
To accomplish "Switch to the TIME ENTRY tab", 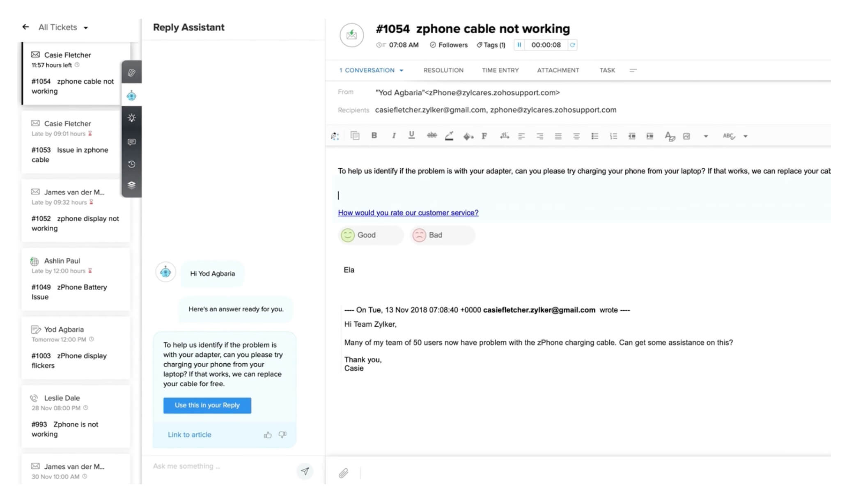I will coord(500,70).
